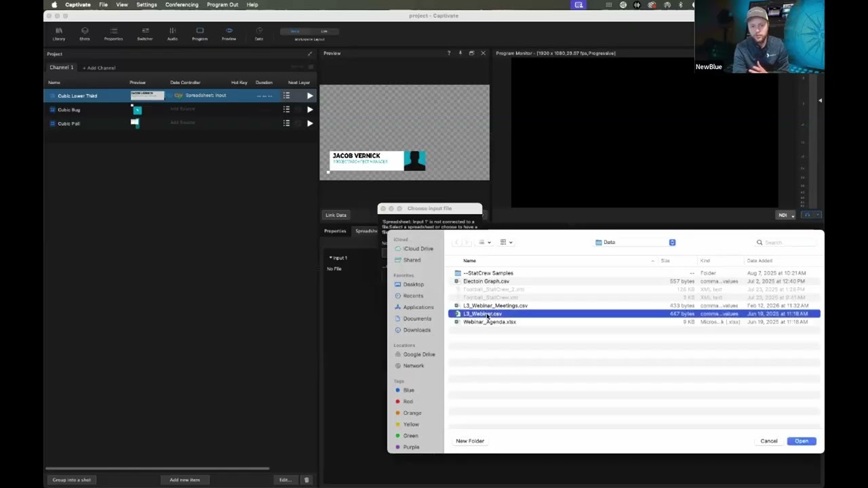The width and height of the screenshot is (868, 488).
Task: Open the Library panel from toolbar
Action: [x=59, y=34]
